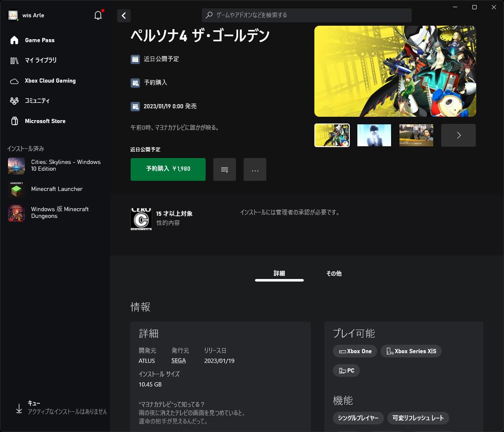The height and width of the screenshot is (432, 504).
Task: Add Persona 4 Golden to wishlist
Action: (224, 169)
